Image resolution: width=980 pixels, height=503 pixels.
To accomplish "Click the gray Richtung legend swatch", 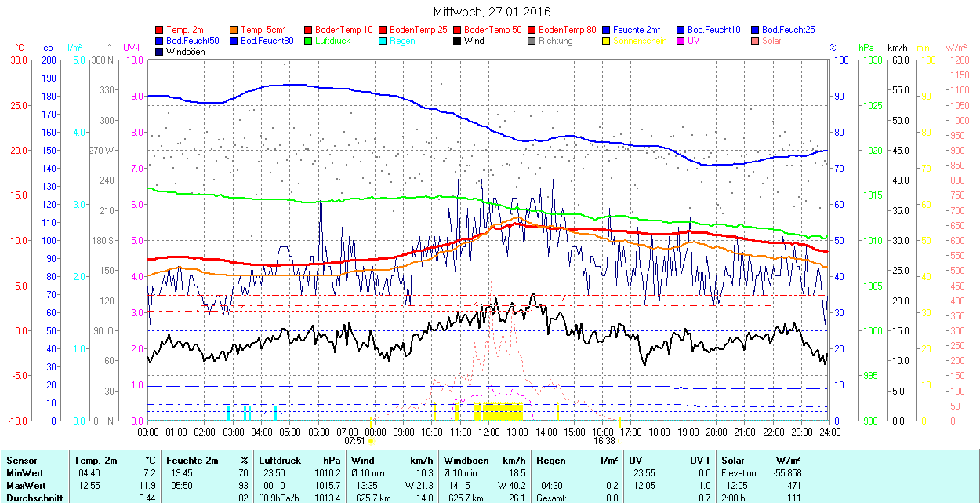I will point(532,41).
